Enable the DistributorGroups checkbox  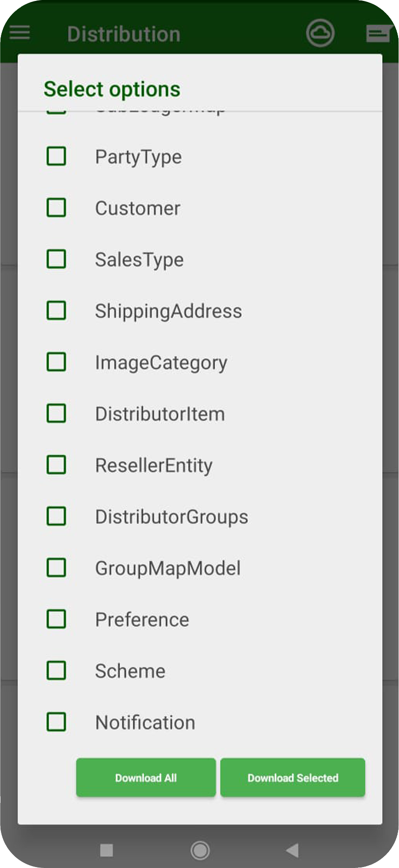point(56,516)
